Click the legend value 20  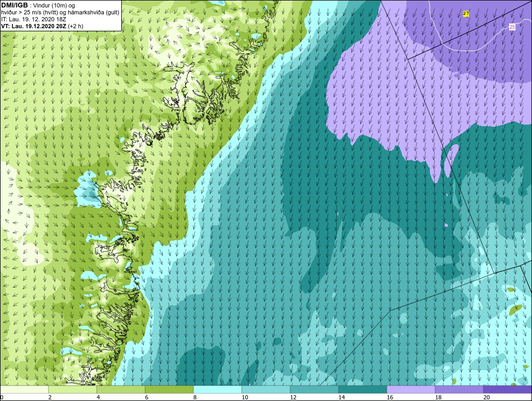click(487, 397)
